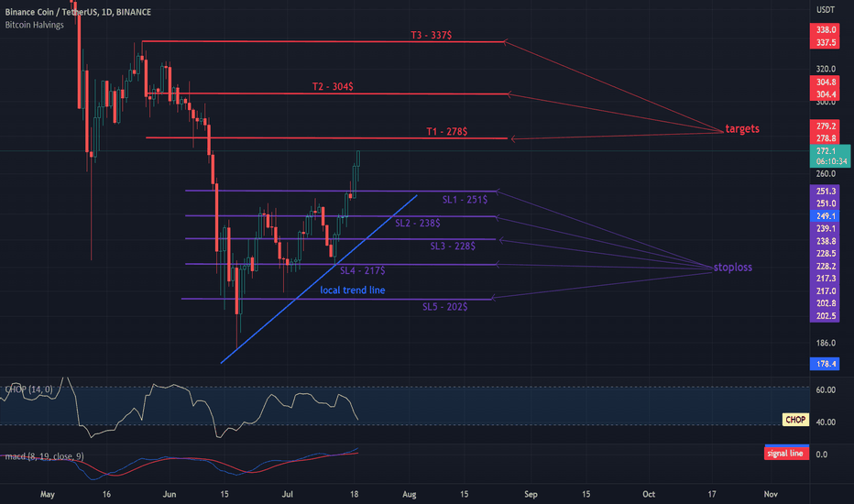854x504 pixels.
Task: Click the Binance Coin / TetherUS symbol title
Action: (x=78, y=12)
